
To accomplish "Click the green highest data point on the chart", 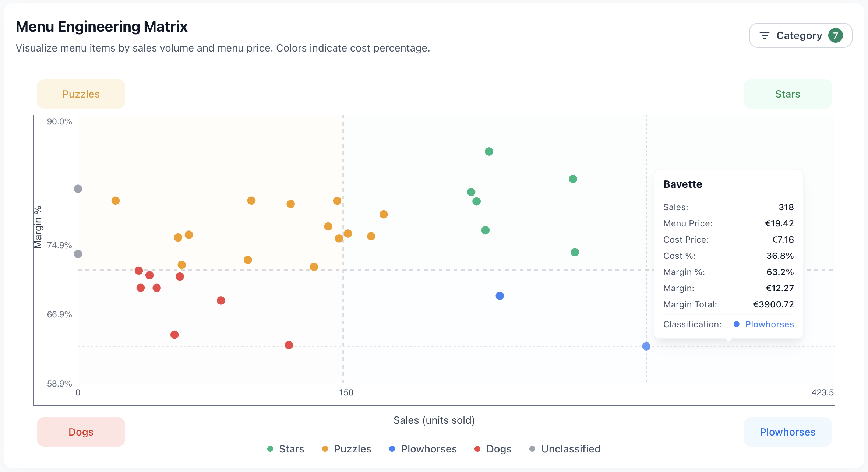I will (x=489, y=151).
